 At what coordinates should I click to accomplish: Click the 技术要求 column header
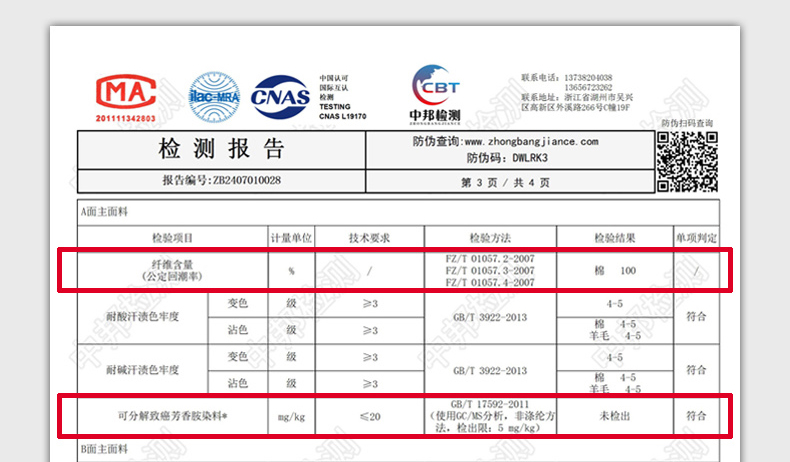369,238
